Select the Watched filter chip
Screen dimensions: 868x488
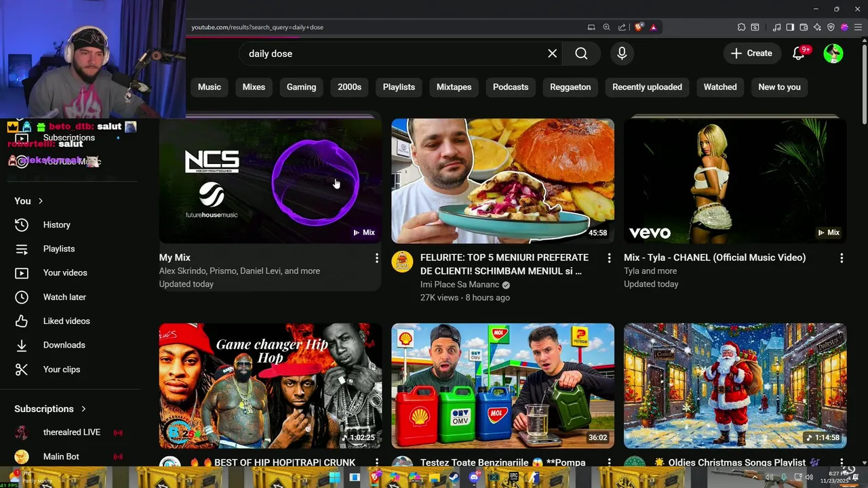coord(720,87)
